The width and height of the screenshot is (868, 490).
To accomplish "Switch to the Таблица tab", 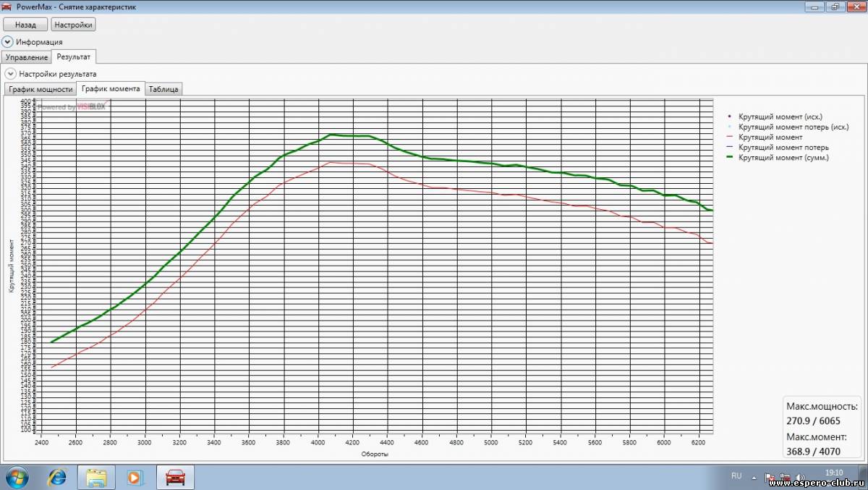I will click(x=163, y=89).
